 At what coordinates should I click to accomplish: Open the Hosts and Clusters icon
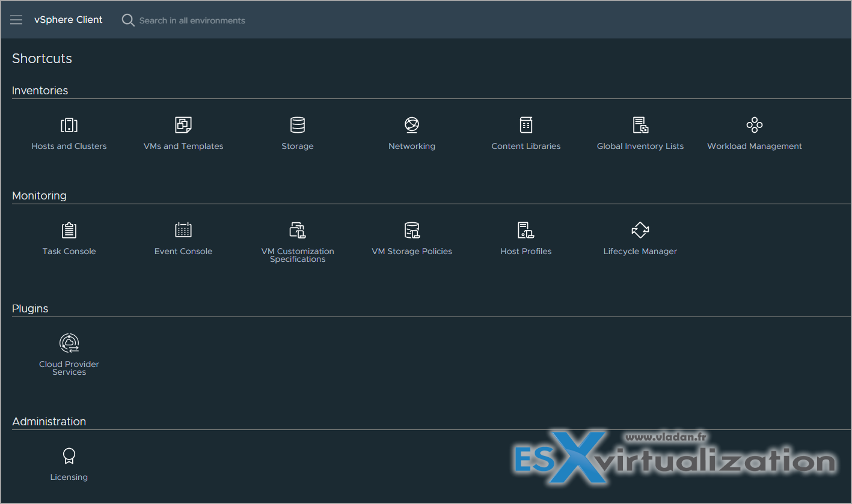click(69, 125)
